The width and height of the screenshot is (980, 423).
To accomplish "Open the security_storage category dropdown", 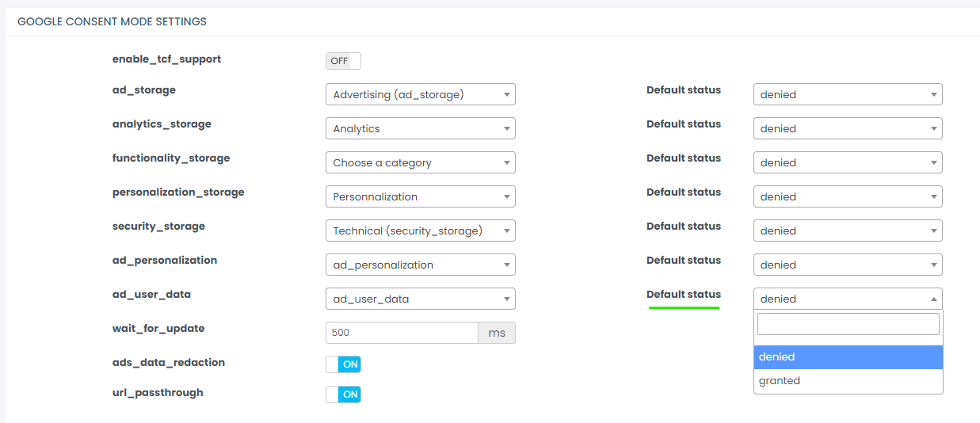I will pyautogui.click(x=420, y=231).
